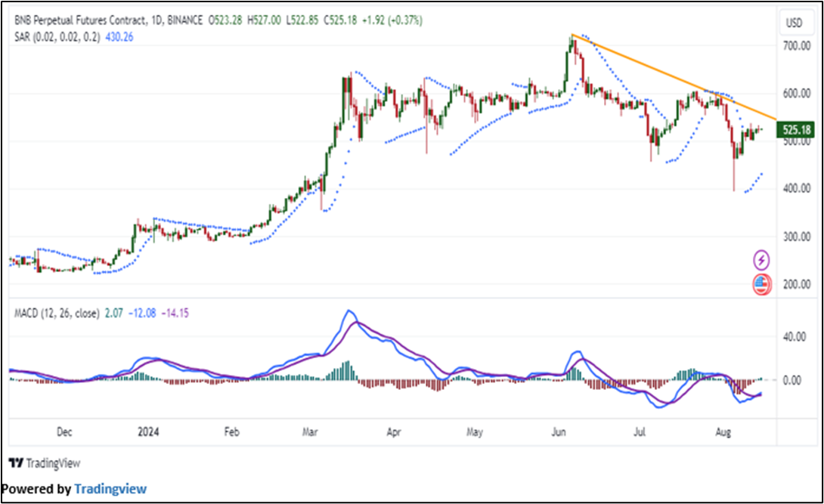Click the Mar label on time axis
Image resolution: width=824 pixels, height=504 pixels.
coord(310,432)
